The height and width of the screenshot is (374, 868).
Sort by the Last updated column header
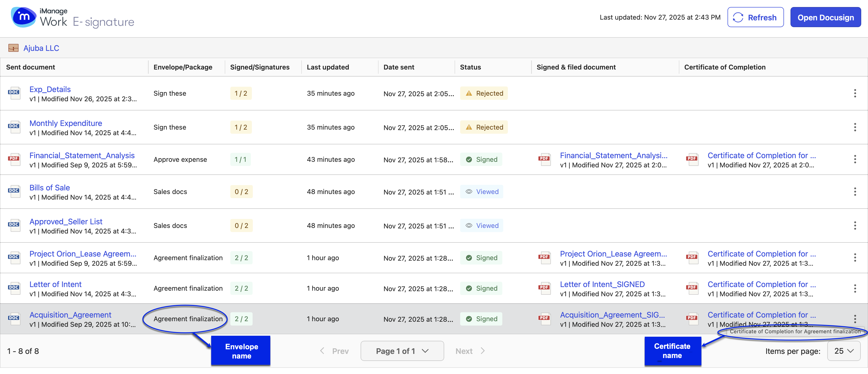(327, 67)
